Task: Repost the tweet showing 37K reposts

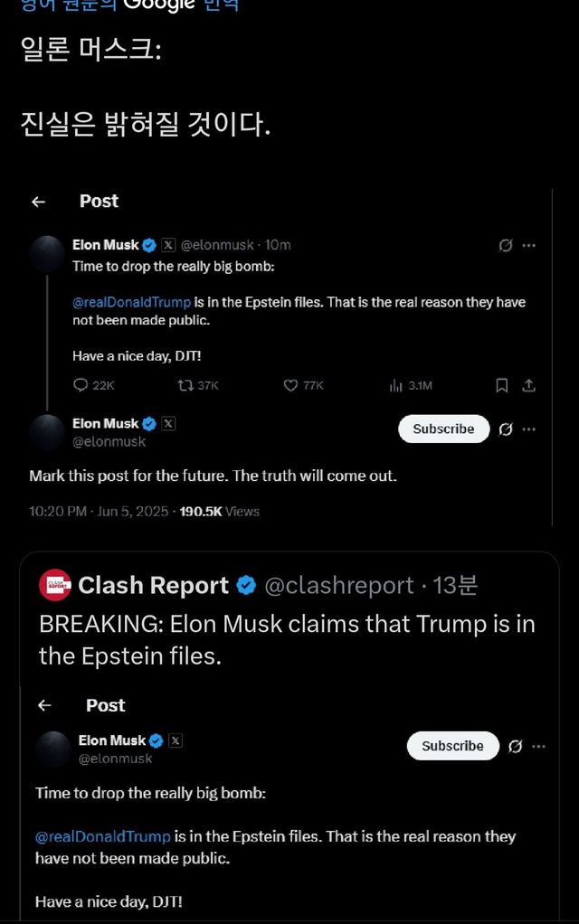Action: coord(185,385)
